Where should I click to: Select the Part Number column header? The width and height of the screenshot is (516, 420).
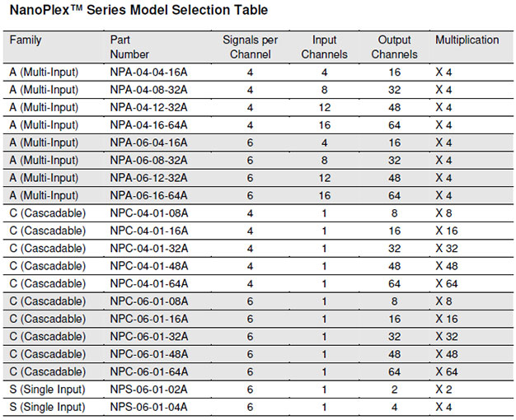tap(129, 48)
